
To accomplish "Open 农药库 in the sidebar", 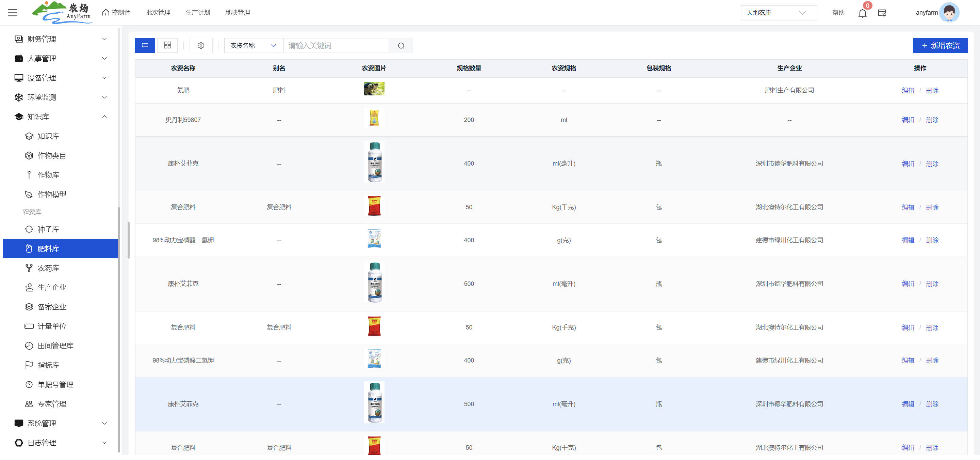I will (x=48, y=268).
